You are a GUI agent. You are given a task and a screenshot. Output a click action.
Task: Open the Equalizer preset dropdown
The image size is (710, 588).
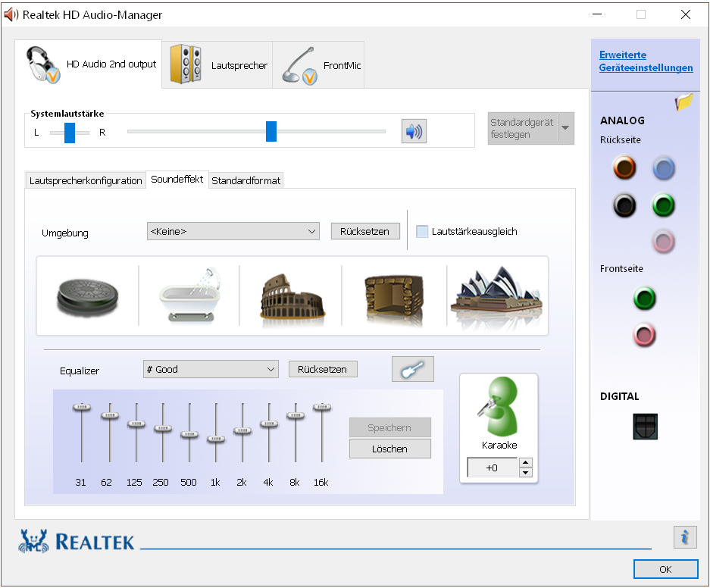(211, 369)
